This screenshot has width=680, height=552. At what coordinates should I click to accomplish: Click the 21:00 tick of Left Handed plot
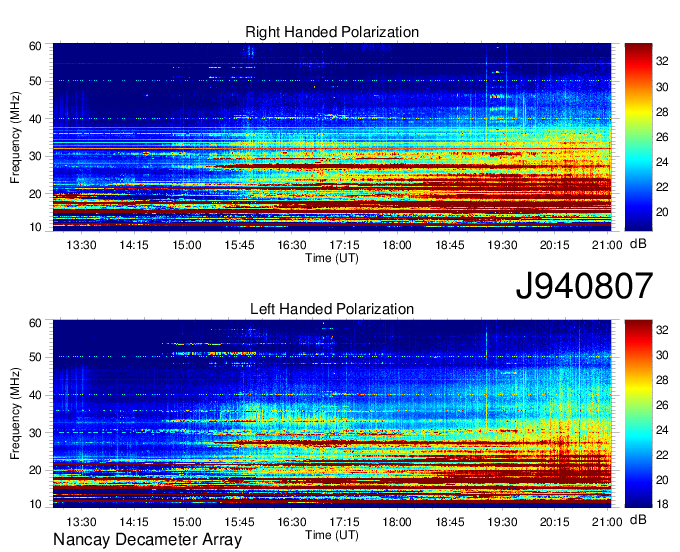click(607, 522)
